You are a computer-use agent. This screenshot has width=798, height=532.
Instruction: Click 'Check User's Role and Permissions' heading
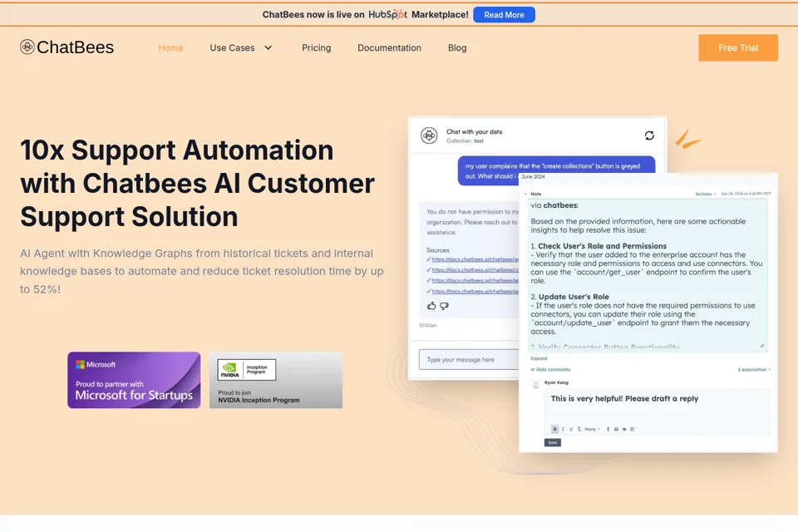(602, 246)
